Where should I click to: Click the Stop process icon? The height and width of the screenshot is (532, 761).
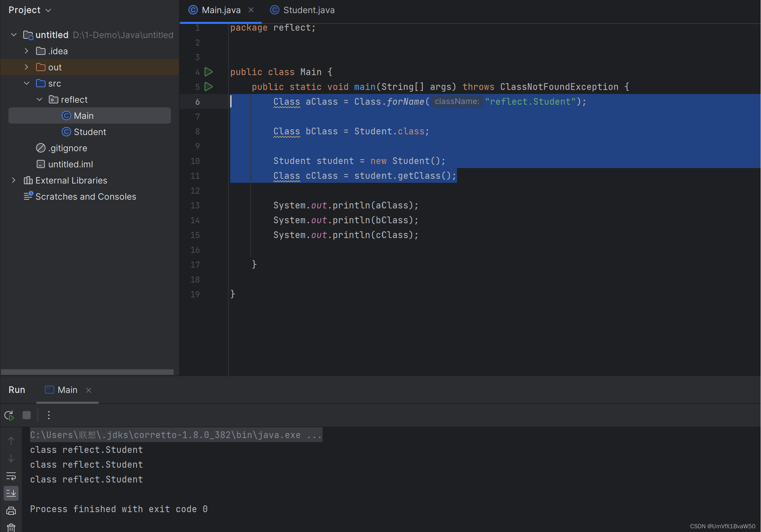point(27,415)
